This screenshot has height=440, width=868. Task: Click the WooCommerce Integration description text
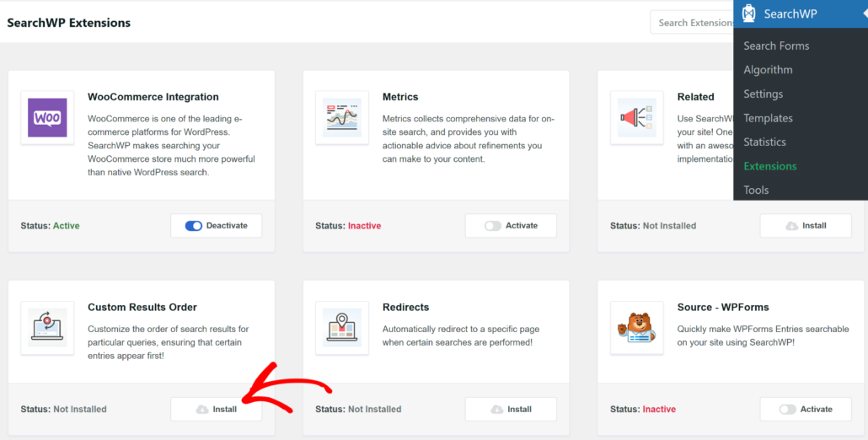[x=171, y=146]
